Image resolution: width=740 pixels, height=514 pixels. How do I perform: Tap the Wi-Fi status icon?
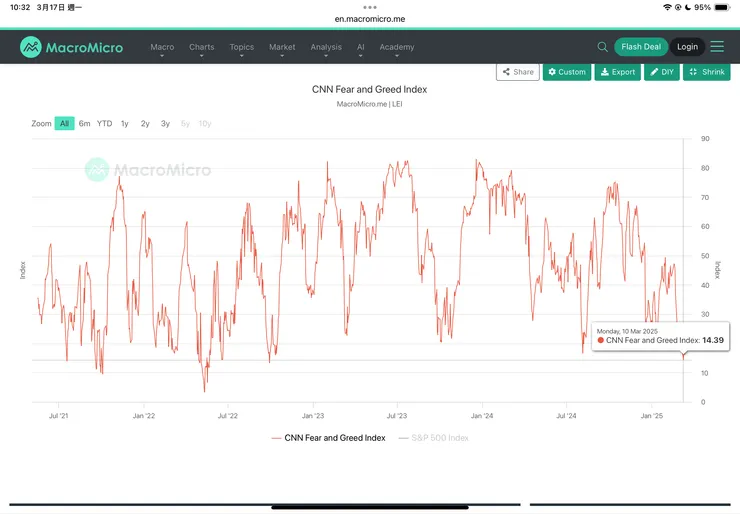pyautogui.click(x=667, y=7)
